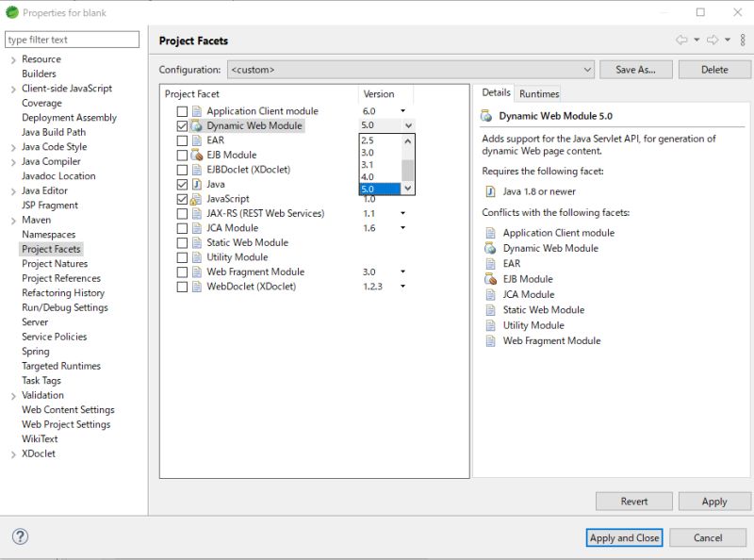
Task: Check the Utility Module checkbox
Action: pyautogui.click(x=182, y=257)
